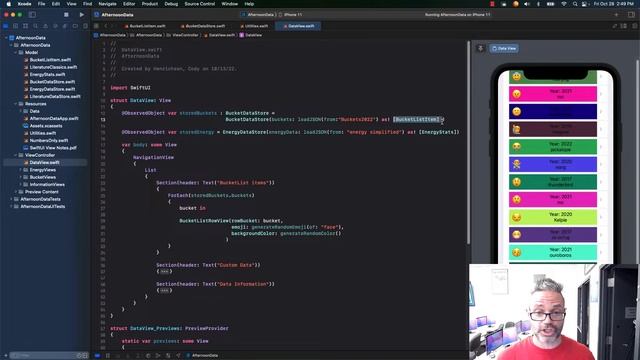This screenshot has height=360, width=640.
Task: Pin the canvas preview
Action: click(x=480, y=49)
